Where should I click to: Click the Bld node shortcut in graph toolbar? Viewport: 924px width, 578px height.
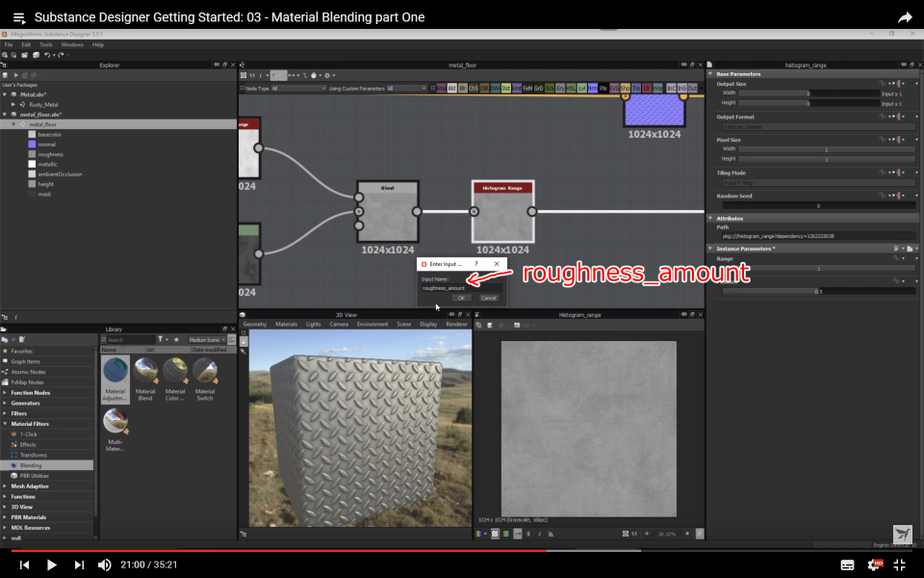point(452,88)
